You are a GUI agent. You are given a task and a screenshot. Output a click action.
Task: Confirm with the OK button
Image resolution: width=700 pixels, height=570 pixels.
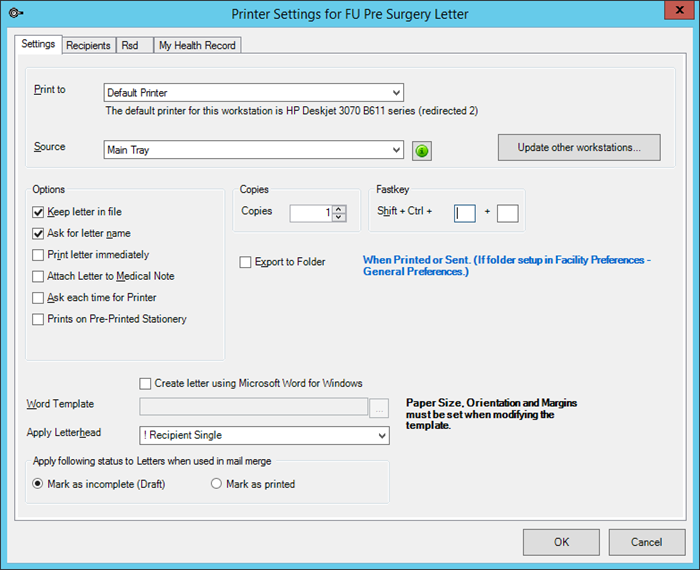tap(561, 542)
